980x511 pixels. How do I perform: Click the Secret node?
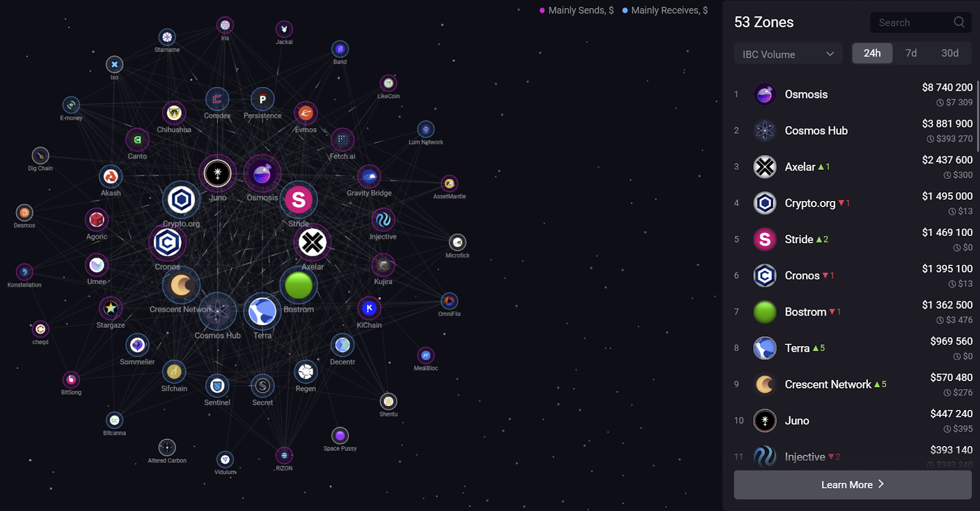tap(263, 385)
